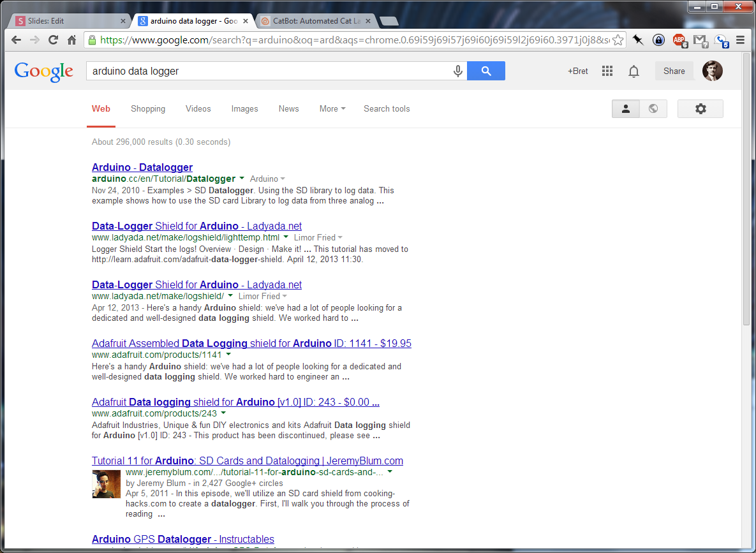
Task: Reload the current page
Action: click(53, 40)
